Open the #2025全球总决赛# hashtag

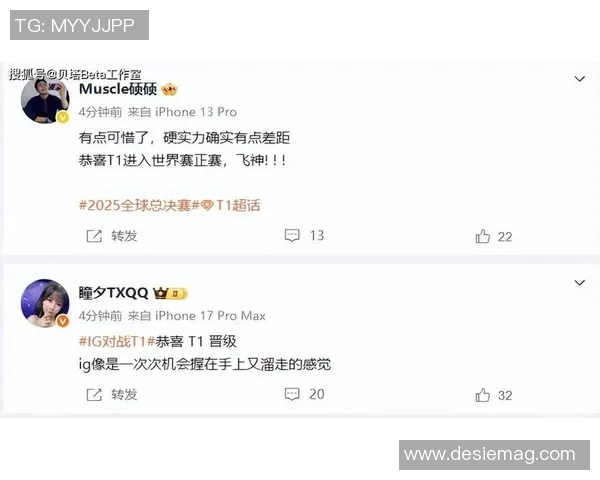pos(139,206)
